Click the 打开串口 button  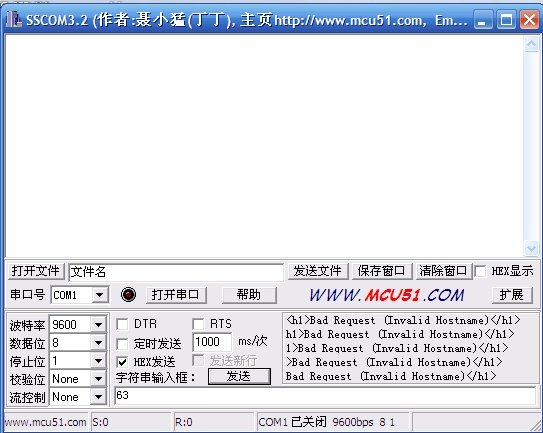pos(176,295)
